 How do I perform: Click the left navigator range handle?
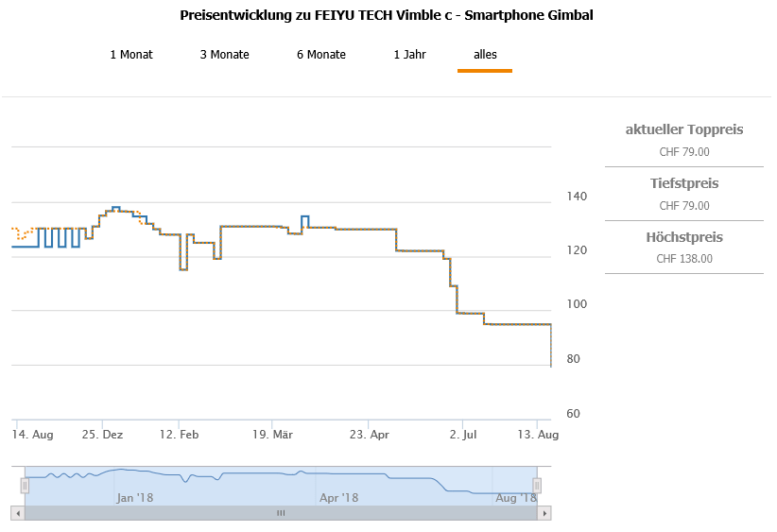pos(25,486)
